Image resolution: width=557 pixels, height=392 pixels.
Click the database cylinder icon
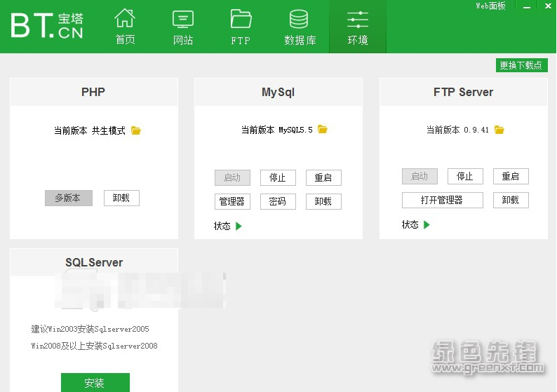point(299,19)
